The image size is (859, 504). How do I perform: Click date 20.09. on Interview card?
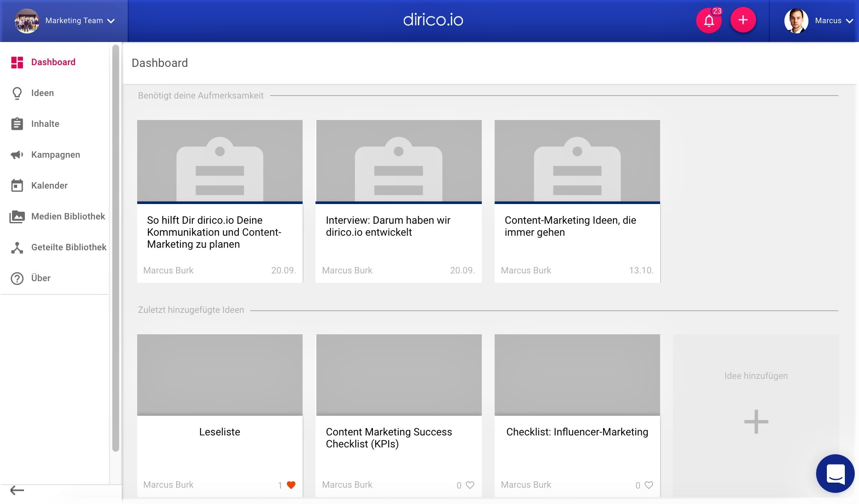tap(463, 270)
